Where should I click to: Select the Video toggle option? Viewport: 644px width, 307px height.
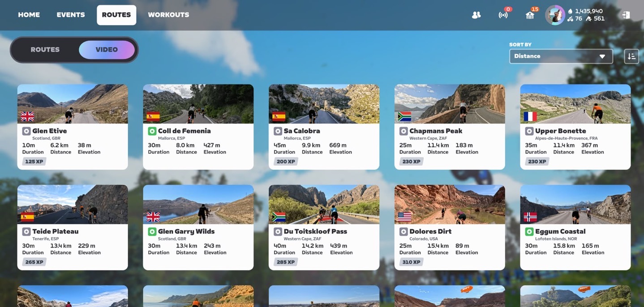pos(107,50)
